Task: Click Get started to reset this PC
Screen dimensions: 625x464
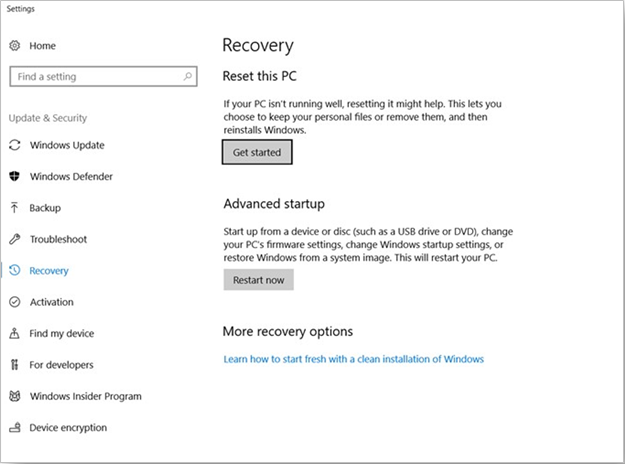Action: 257,152
